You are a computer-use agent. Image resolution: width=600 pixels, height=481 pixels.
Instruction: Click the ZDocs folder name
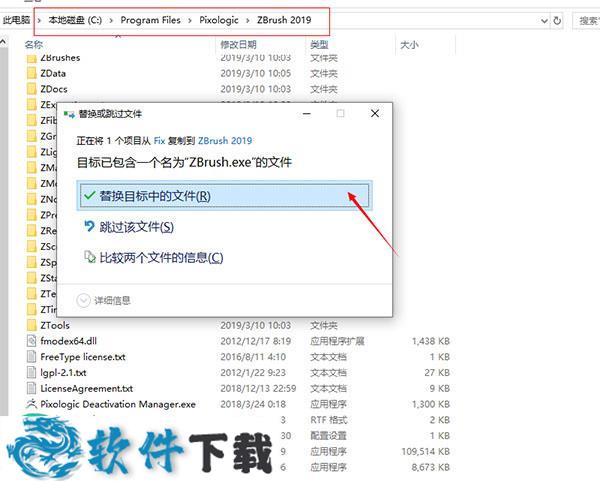[54, 89]
